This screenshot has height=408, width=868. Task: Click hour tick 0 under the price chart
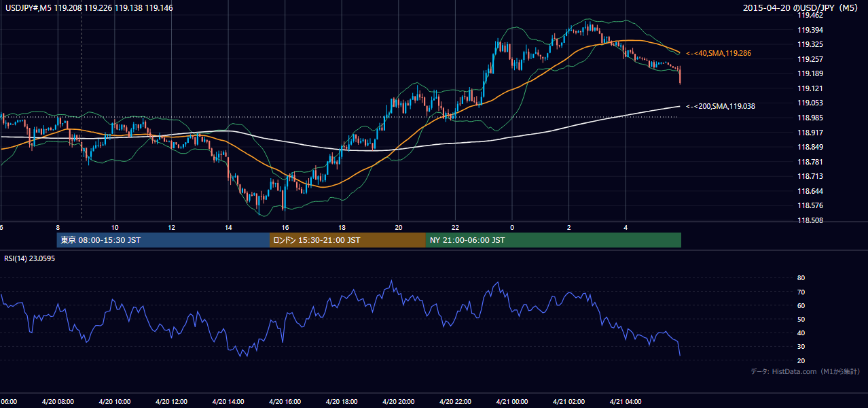(x=512, y=228)
